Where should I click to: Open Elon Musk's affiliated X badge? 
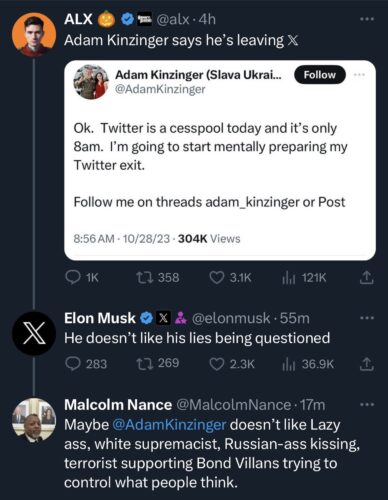pos(163,318)
